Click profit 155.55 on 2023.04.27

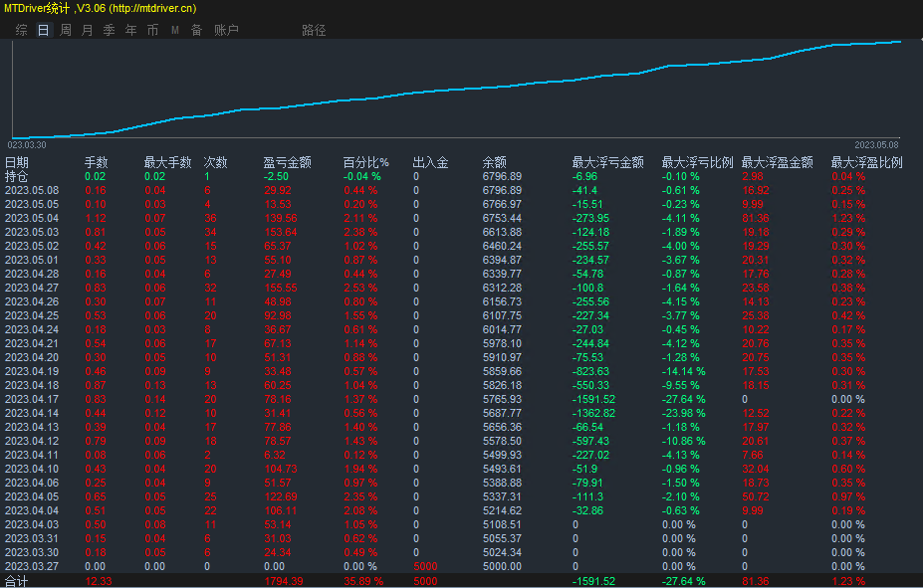coord(280,288)
